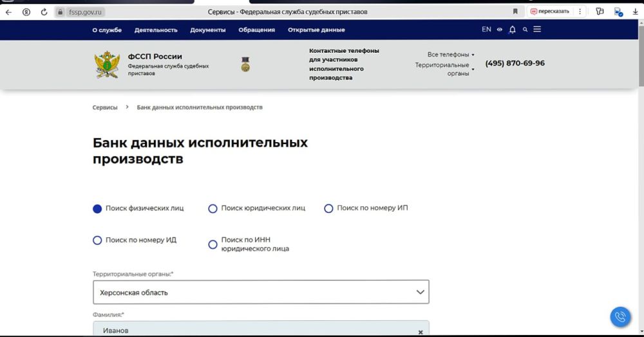Open the 'Открытые данные' menu item
Image resolution: width=644 pixels, height=337 pixels.
[316, 30]
